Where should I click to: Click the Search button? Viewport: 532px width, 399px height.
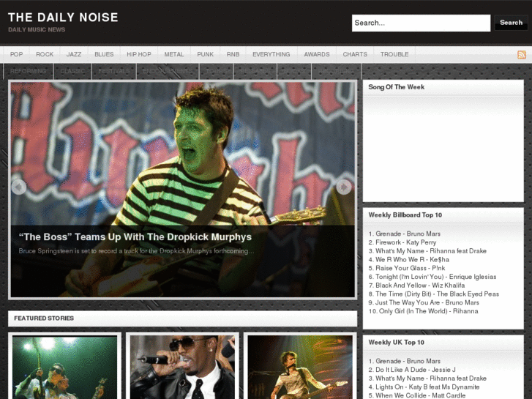(511, 23)
